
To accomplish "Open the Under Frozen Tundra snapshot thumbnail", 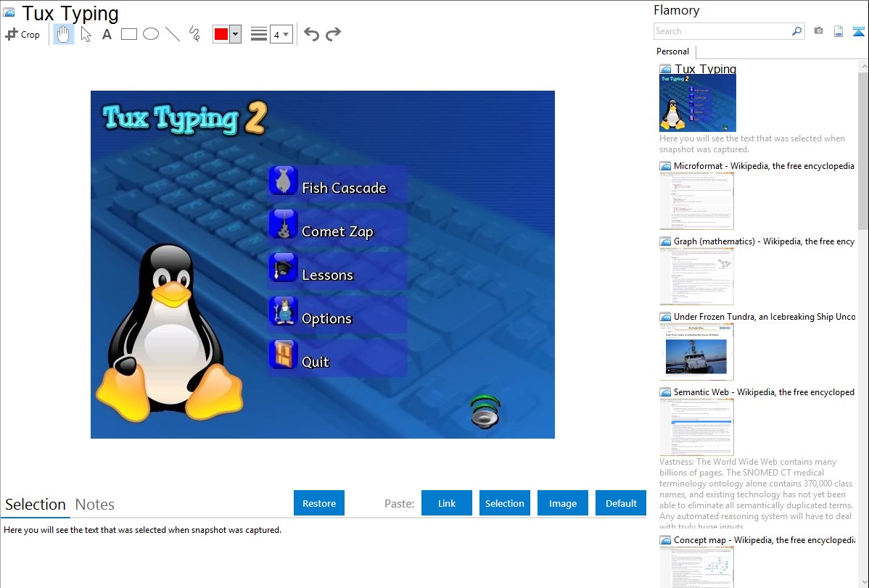I will click(x=696, y=352).
